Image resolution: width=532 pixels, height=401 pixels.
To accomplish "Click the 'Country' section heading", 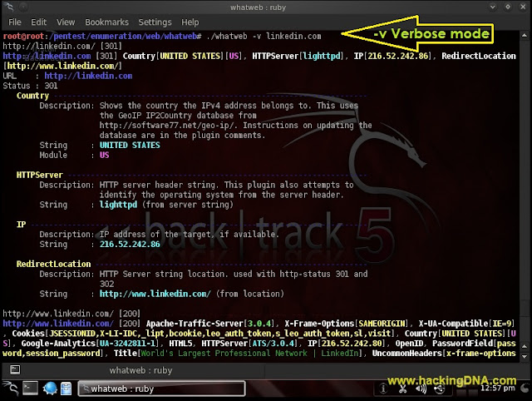I will click(32, 96).
